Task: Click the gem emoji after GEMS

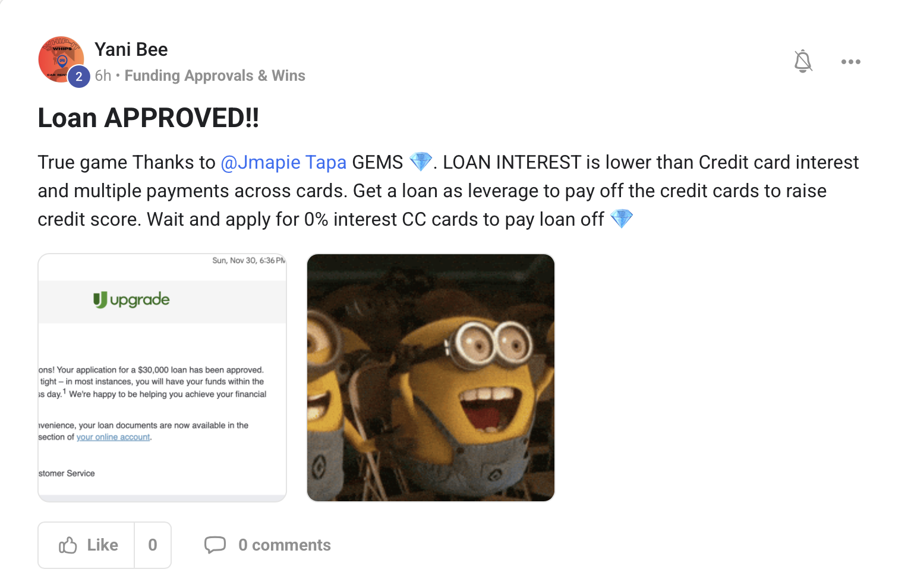Action: [421, 162]
